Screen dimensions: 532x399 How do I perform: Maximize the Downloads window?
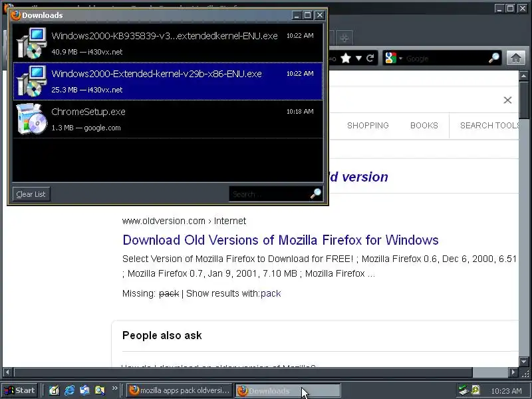click(307, 15)
